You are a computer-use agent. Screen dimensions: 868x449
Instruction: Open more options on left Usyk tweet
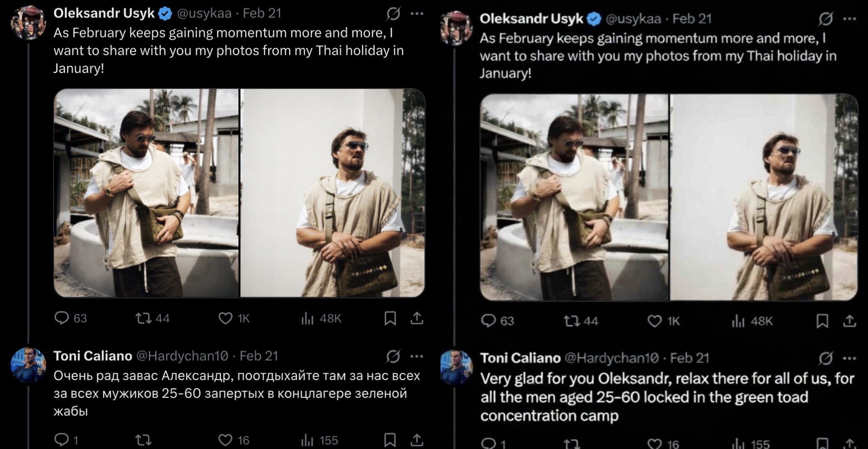point(417,14)
